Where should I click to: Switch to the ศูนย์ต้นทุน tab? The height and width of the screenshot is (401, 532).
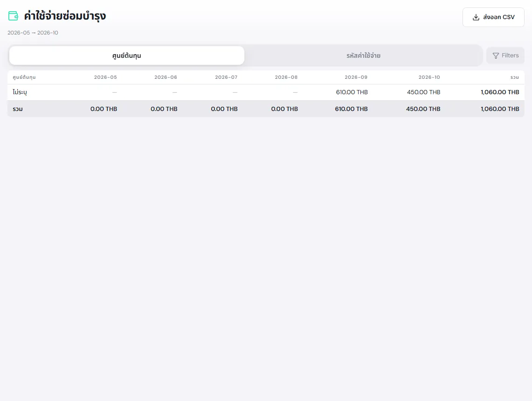(x=126, y=55)
